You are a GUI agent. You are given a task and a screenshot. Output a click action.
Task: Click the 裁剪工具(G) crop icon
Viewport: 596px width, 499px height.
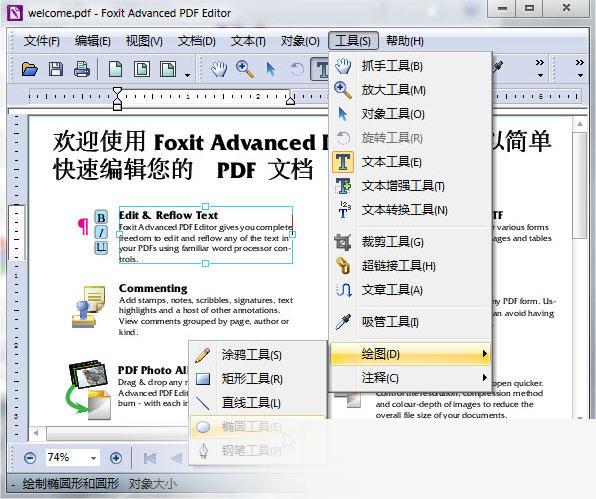click(342, 242)
